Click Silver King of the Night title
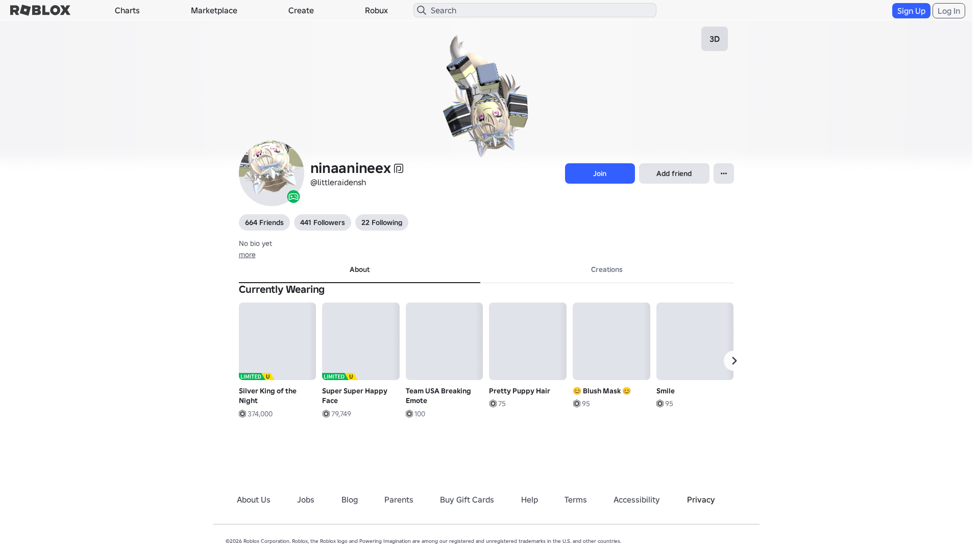The height and width of the screenshot is (551, 980). pos(268,396)
